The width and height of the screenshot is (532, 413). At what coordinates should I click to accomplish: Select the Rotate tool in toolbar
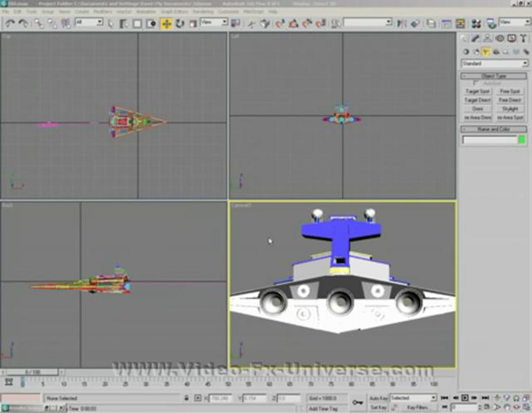click(x=180, y=24)
